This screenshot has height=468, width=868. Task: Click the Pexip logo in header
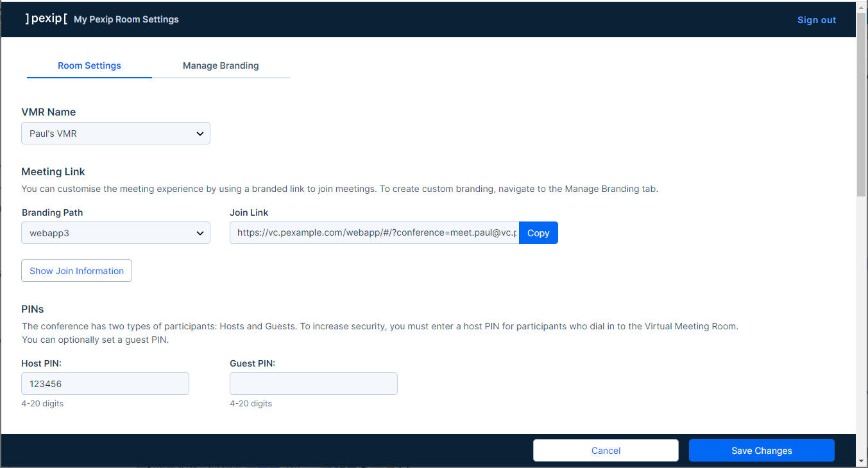pyautogui.click(x=46, y=19)
